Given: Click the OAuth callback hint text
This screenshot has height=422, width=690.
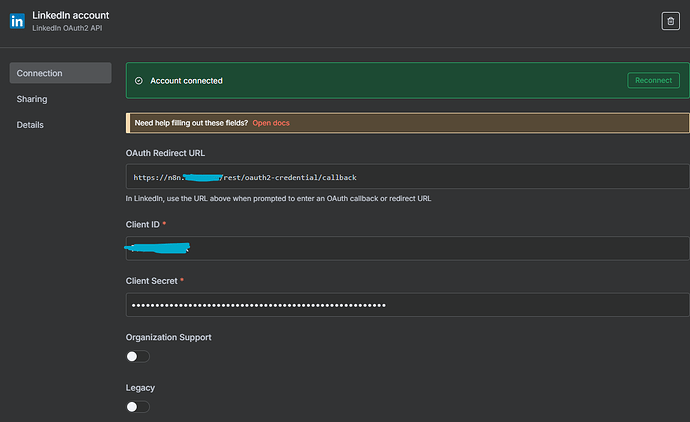Looking at the screenshot, I should [x=279, y=200].
